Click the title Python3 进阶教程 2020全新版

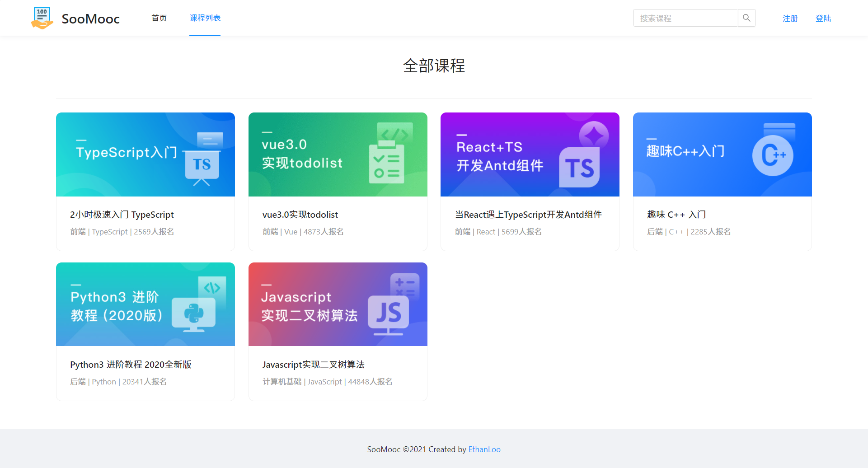tap(131, 365)
